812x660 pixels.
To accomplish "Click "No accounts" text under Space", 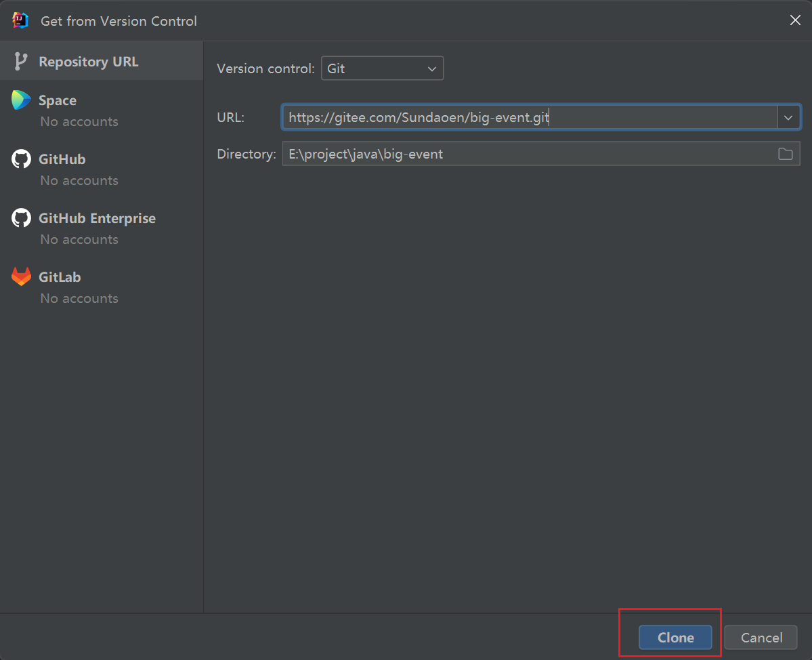I will pos(79,122).
